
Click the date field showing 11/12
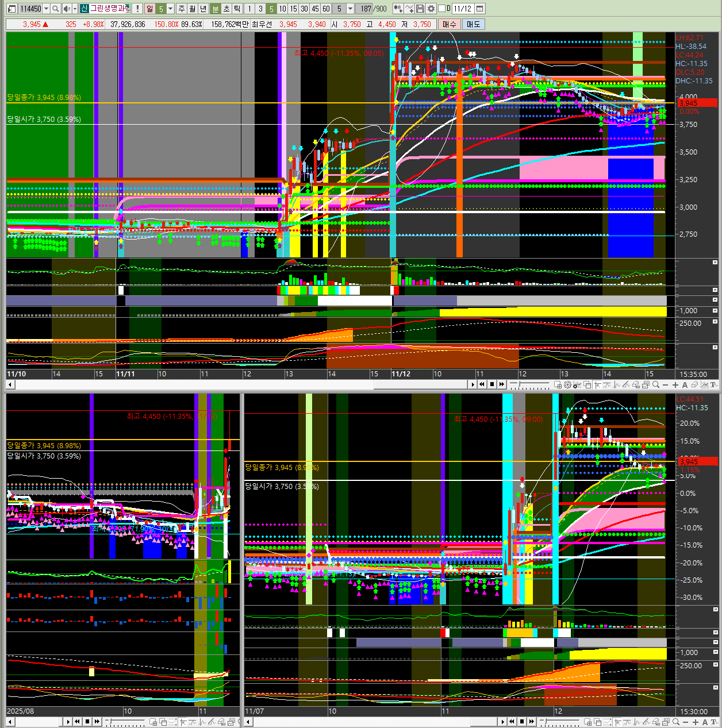(x=463, y=9)
